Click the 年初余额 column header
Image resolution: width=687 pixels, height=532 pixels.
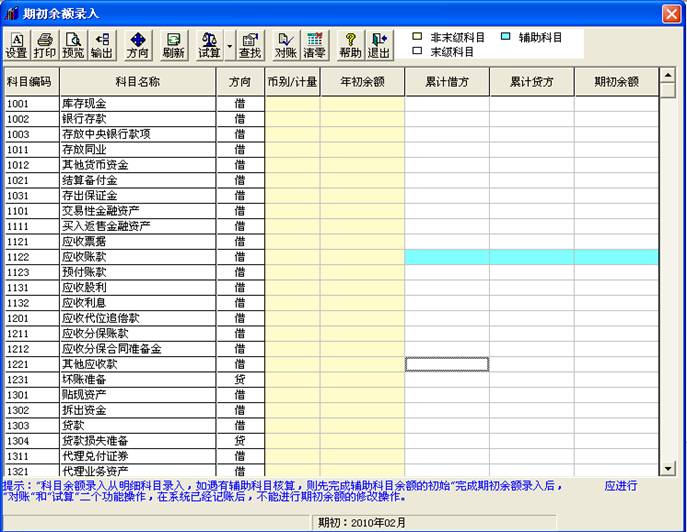click(x=362, y=82)
